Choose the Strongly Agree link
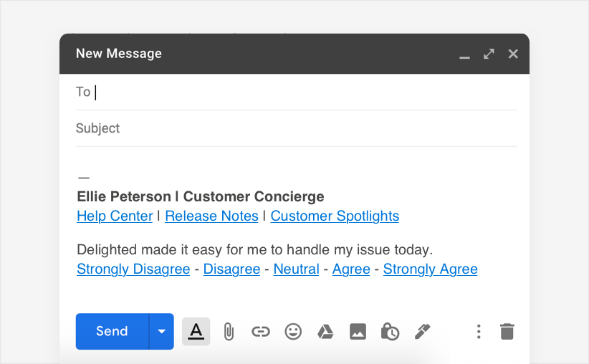 [x=431, y=269]
